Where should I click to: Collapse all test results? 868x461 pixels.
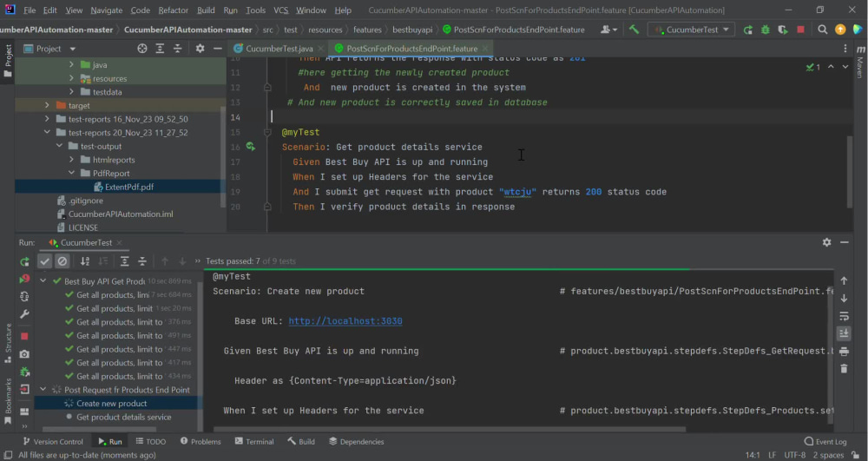coord(142,261)
